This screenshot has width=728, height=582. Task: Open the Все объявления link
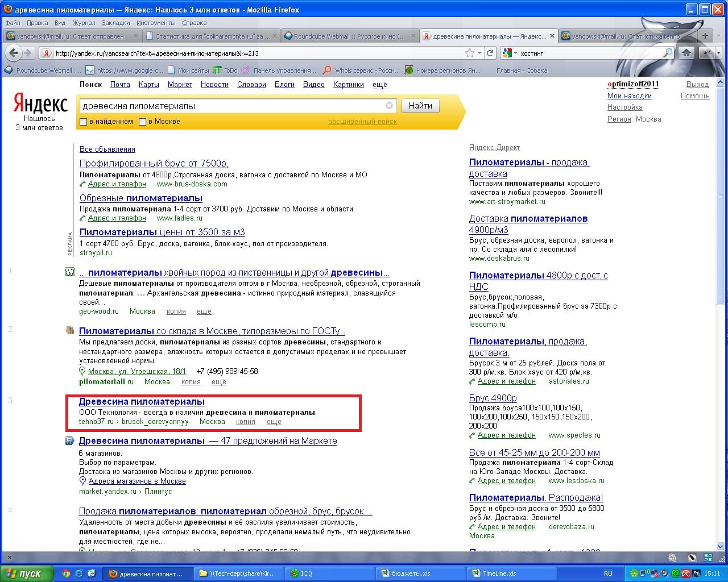107,149
